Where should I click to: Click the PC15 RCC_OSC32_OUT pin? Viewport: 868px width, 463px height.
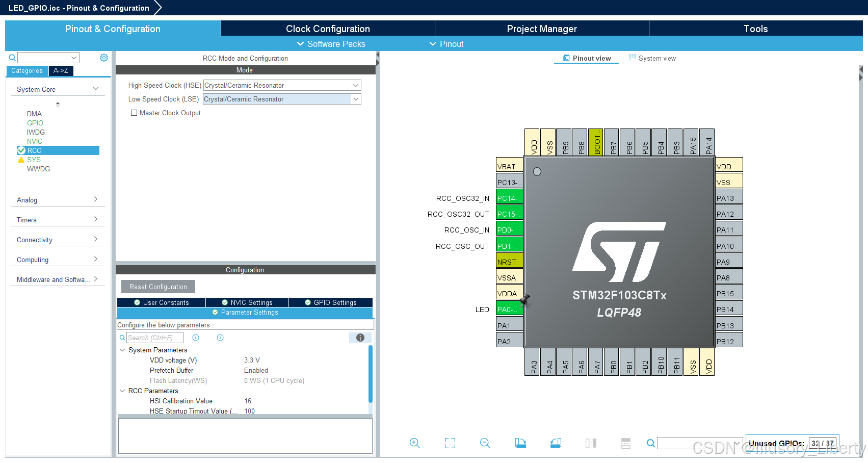pyautogui.click(x=509, y=214)
